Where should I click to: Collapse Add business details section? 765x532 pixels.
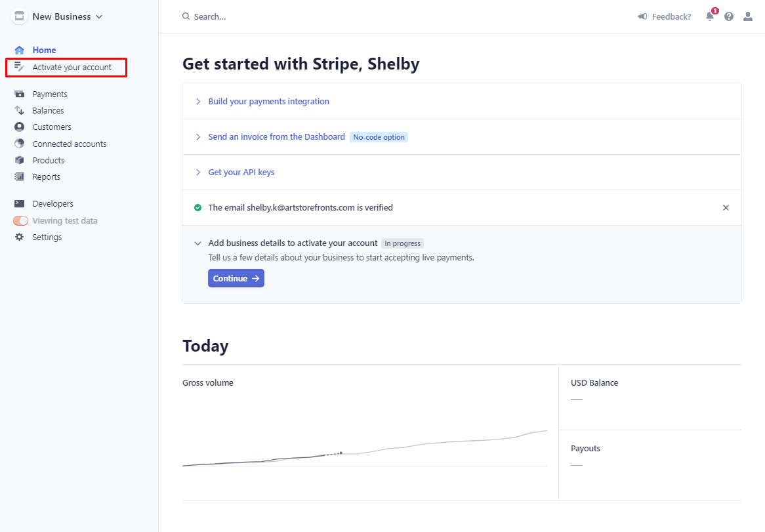pos(197,243)
